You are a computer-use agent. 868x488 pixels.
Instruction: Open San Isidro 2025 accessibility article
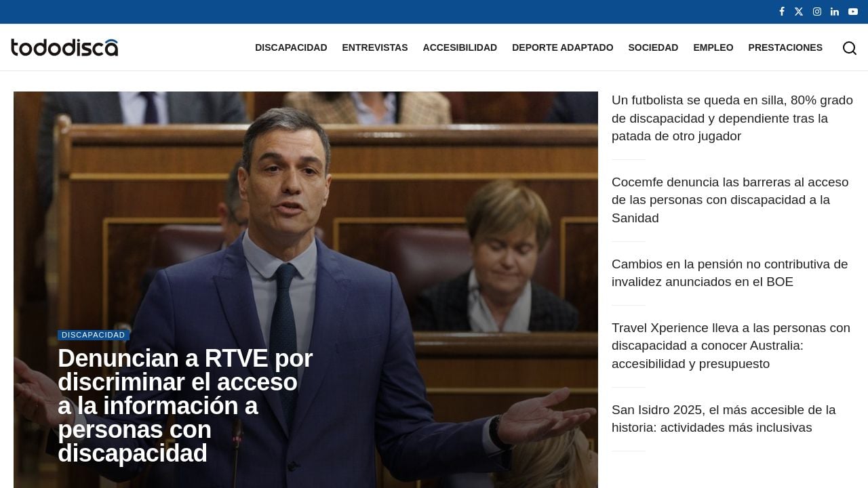(x=724, y=419)
